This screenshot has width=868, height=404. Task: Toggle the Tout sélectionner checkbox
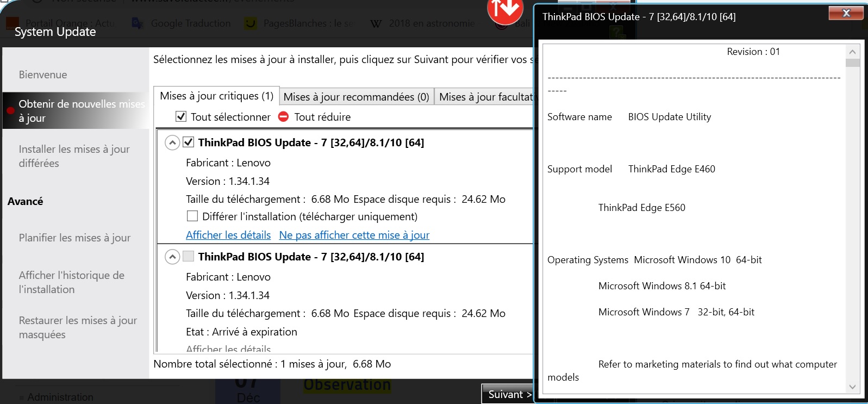click(182, 117)
